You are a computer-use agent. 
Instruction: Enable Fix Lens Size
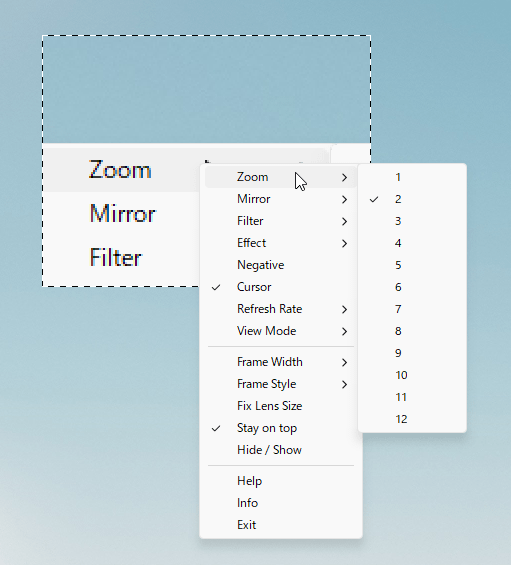281,406
